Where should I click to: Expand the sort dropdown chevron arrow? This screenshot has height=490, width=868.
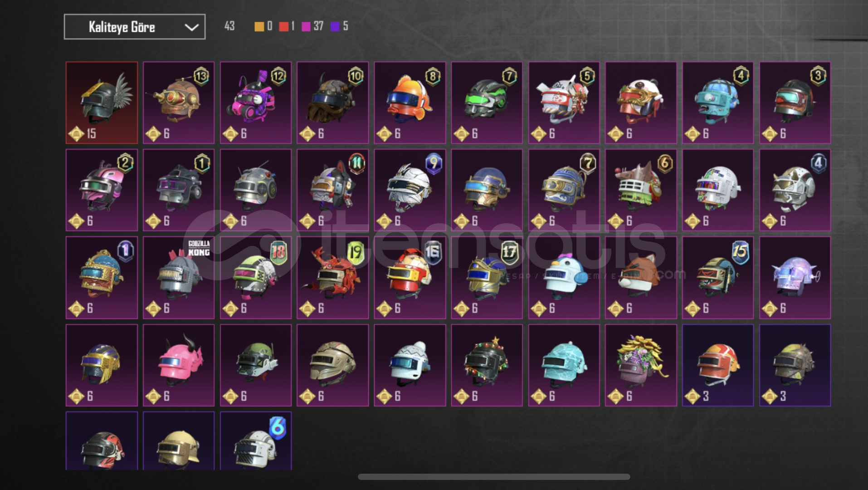pos(192,27)
